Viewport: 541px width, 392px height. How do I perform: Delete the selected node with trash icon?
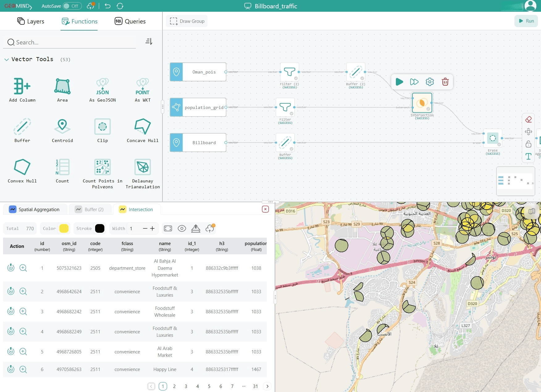click(445, 82)
